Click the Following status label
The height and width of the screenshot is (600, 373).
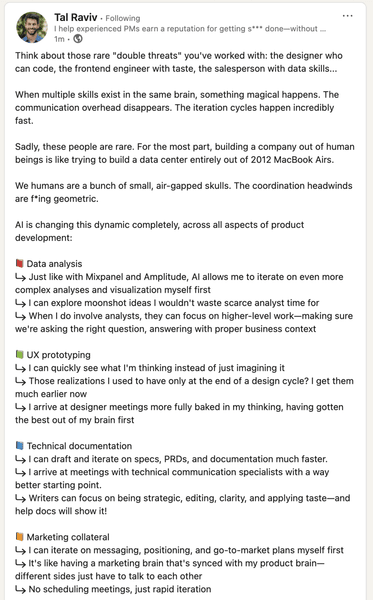coord(122,18)
